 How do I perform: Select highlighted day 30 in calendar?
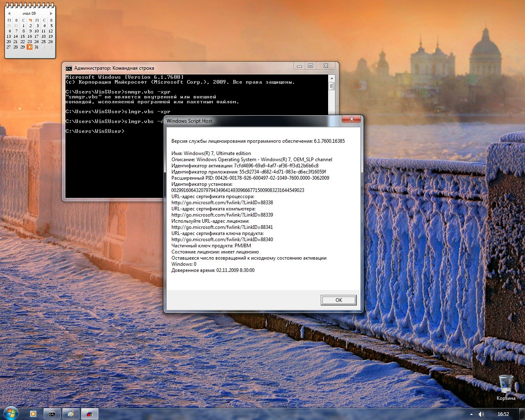[30, 47]
